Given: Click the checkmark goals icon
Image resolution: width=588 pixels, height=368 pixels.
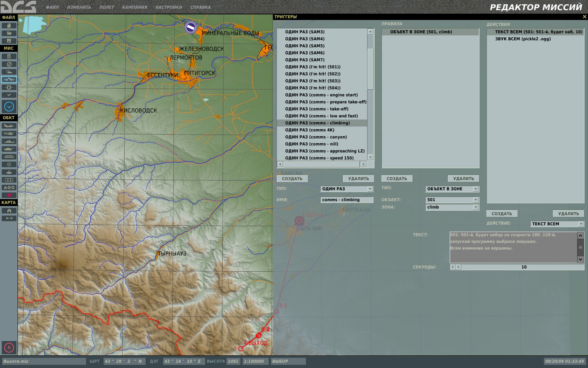Looking at the screenshot, I should (9, 95).
